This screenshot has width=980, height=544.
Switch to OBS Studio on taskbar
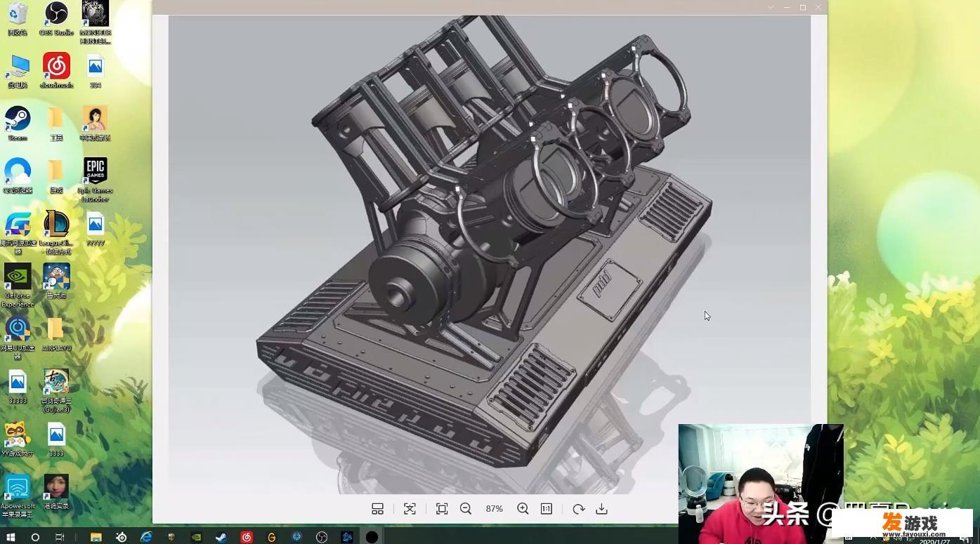322,537
